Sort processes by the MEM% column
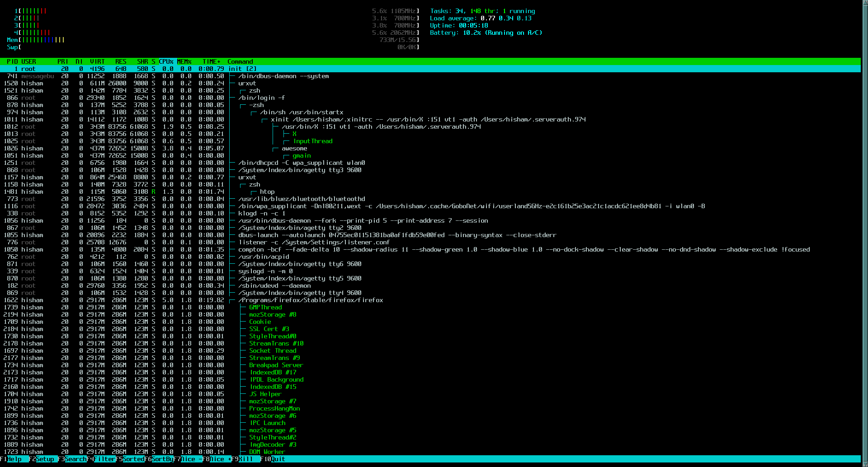 click(x=184, y=61)
